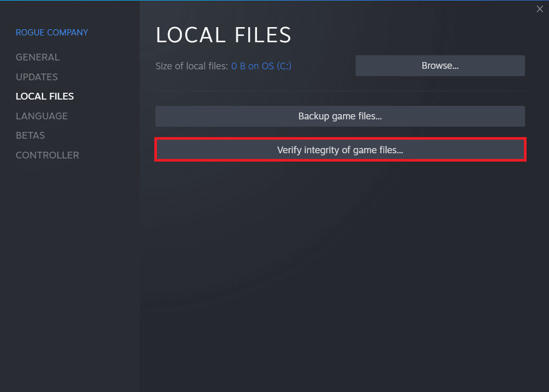Screen dimensions: 549x392
Task: Click the Browse... button
Action: [x=440, y=66]
